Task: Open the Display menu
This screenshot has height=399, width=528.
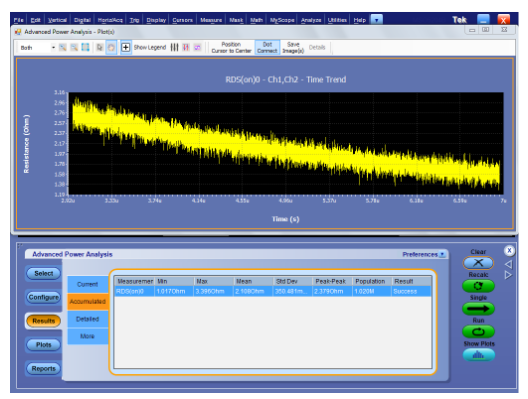Action: pyautogui.click(x=156, y=20)
